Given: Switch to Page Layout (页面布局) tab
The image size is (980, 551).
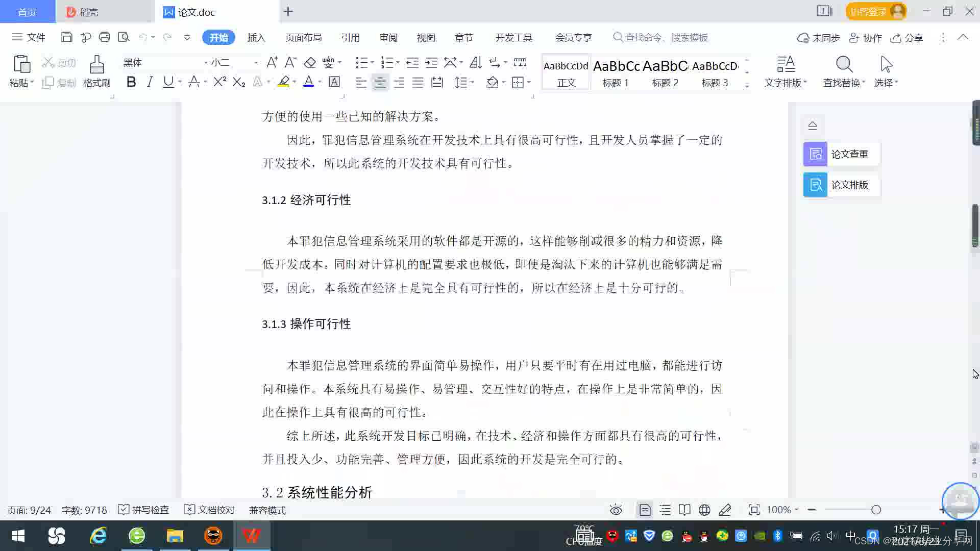Looking at the screenshot, I should 303,38.
